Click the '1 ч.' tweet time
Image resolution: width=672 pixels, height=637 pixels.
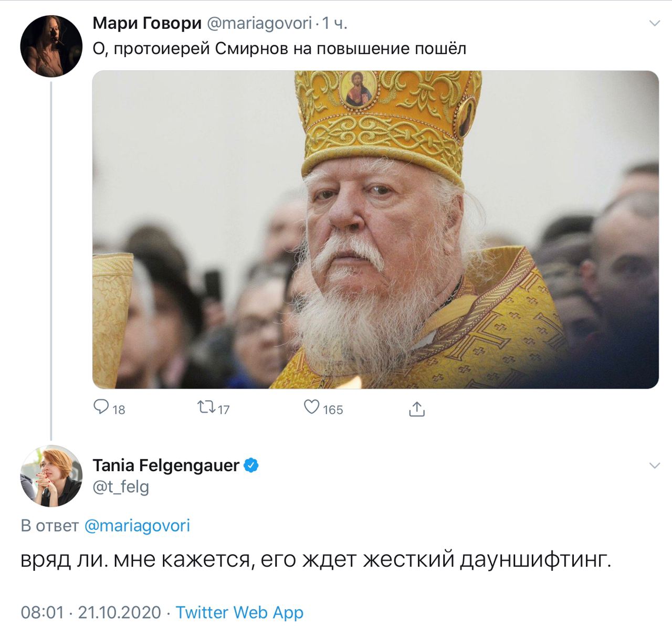(334, 24)
